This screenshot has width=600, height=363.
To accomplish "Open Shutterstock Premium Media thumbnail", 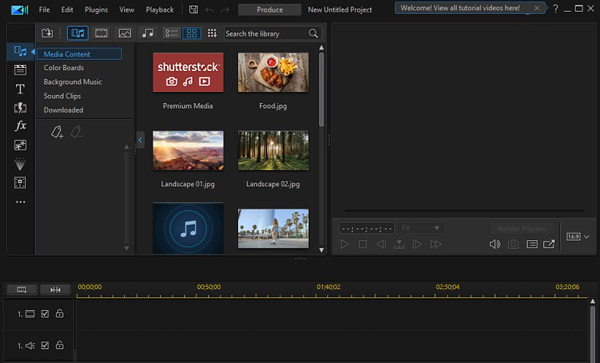I will (x=188, y=72).
